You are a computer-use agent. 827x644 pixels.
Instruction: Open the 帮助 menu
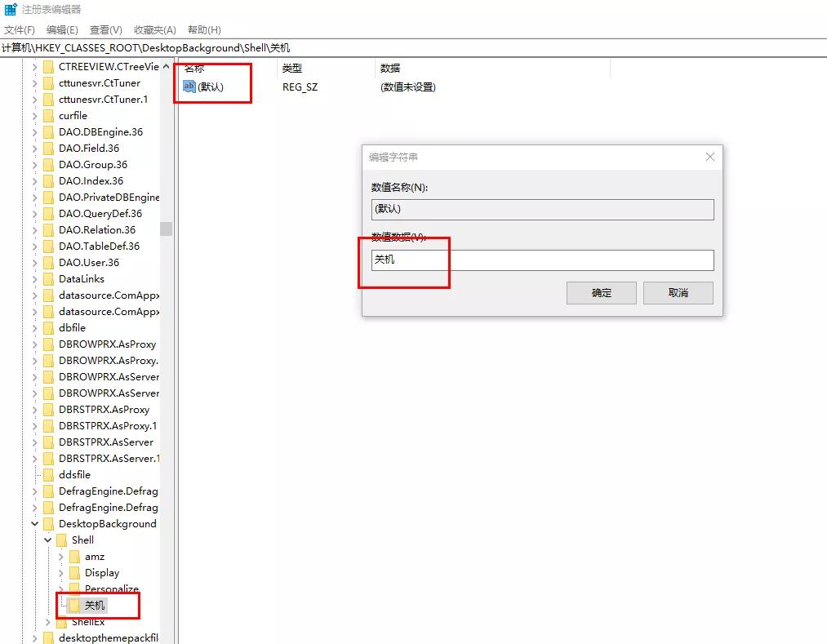coord(203,30)
